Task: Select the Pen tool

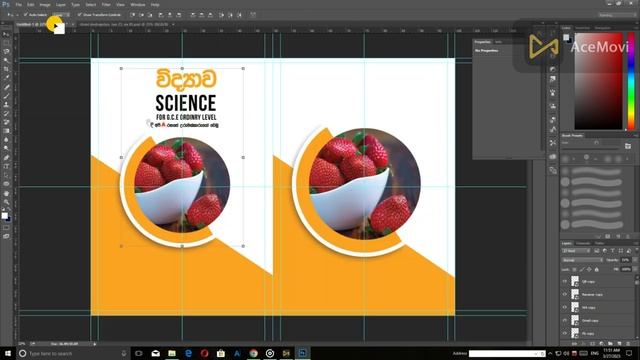Action: (6, 157)
